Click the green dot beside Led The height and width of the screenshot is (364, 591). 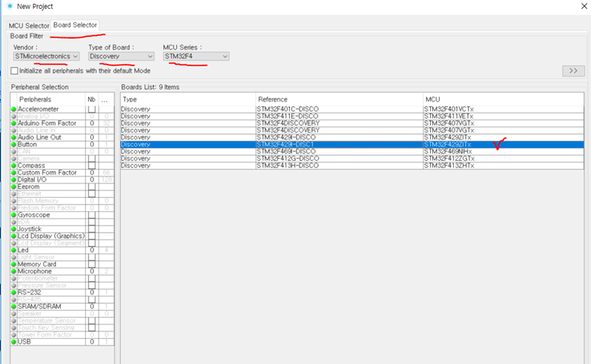click(14, 250)
